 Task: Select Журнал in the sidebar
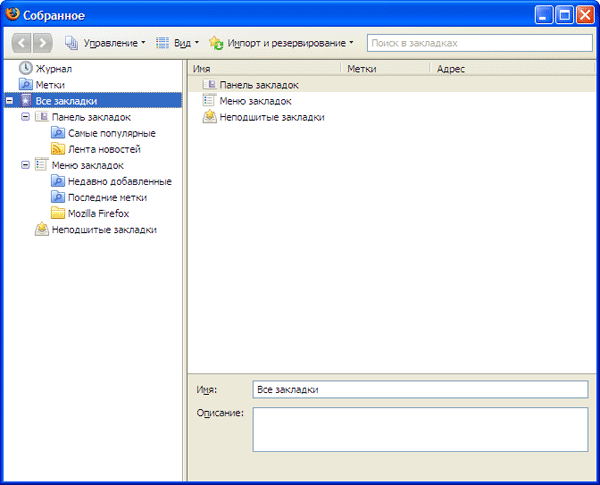[x=54, y=69]
